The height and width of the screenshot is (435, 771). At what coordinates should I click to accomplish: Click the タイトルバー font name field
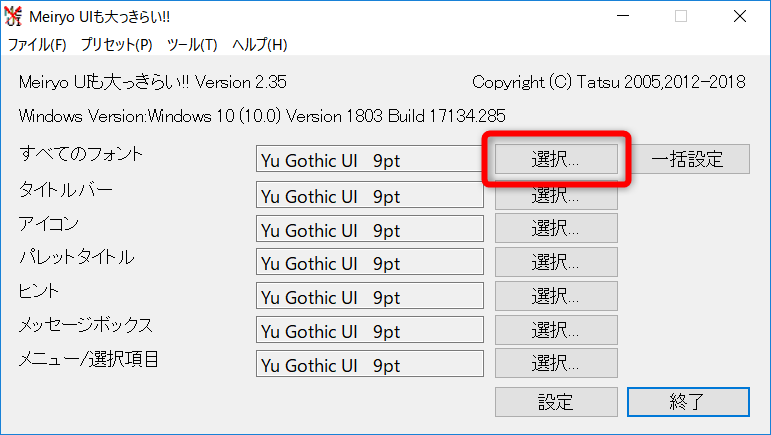[369, 195]
